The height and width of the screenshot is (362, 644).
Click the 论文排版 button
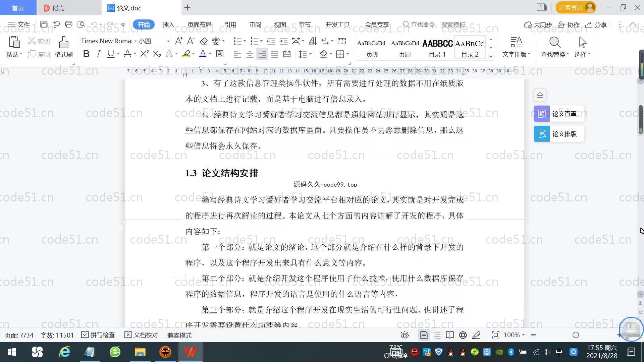click(x=559, y=134)
